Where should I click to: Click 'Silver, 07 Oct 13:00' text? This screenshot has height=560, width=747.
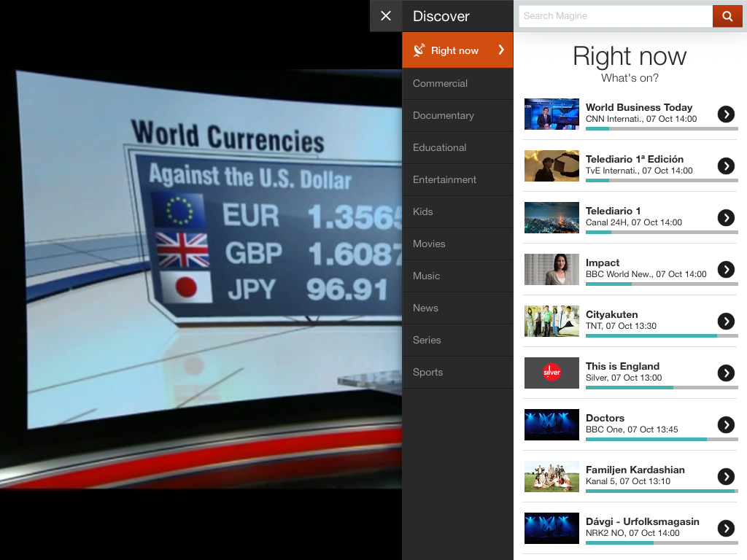point(624,378)
